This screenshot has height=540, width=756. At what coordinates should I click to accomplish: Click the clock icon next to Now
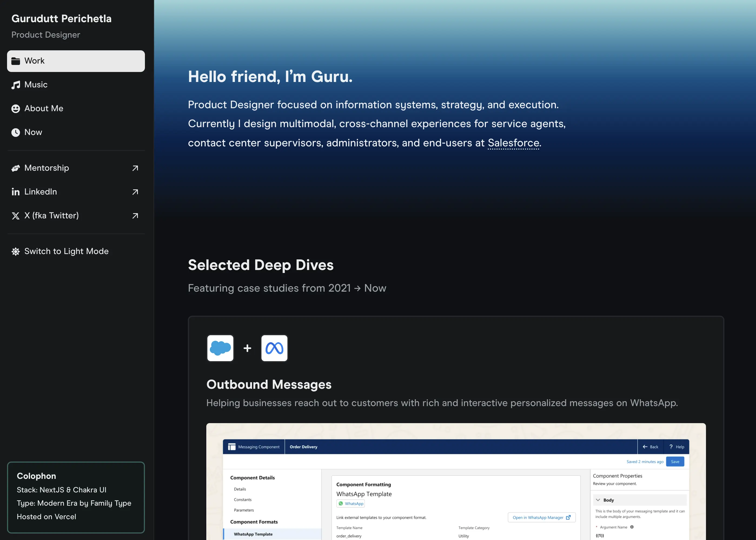point(16,132)
